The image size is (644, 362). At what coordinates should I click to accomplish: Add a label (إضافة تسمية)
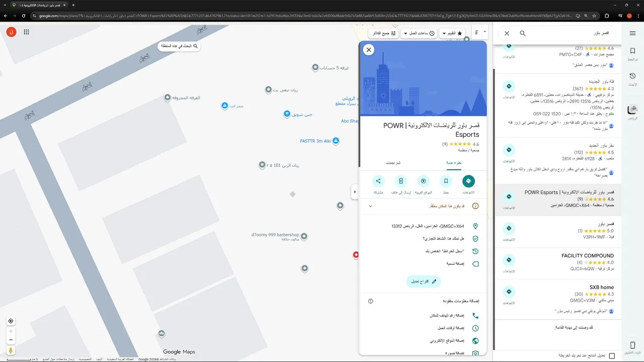[423, 264]
